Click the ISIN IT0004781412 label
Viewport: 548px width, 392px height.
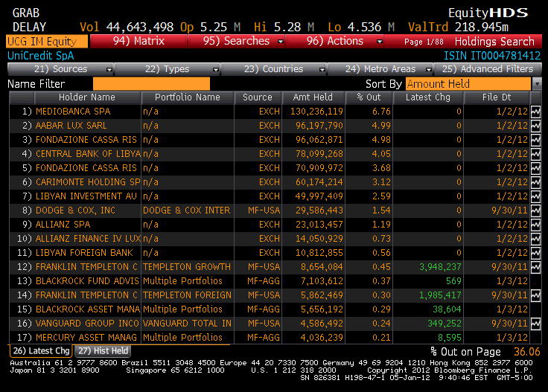(492, 56)
